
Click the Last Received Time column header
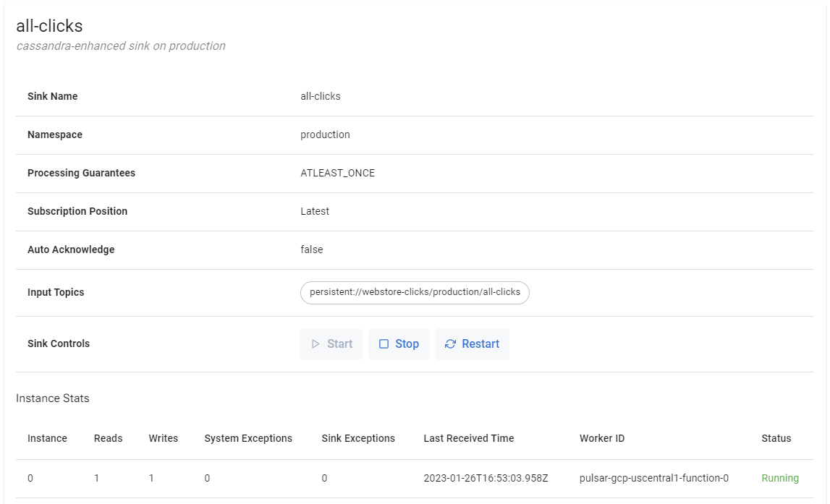(x=468, y=438)
